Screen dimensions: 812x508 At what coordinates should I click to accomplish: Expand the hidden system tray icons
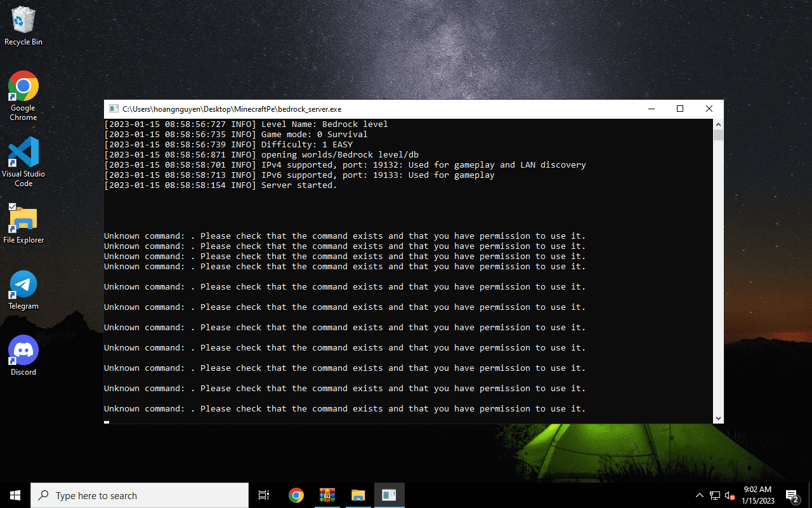[x=700, y=495]
